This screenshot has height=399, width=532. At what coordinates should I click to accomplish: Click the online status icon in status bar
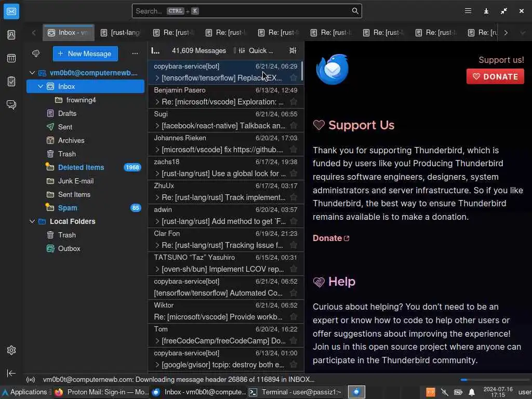(x=31, y=379)
